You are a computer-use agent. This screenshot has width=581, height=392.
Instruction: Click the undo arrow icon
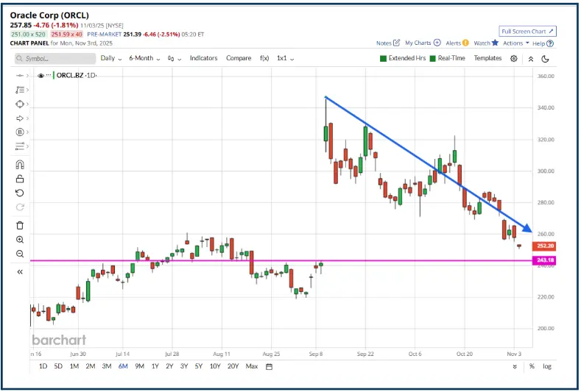point(20,193)
